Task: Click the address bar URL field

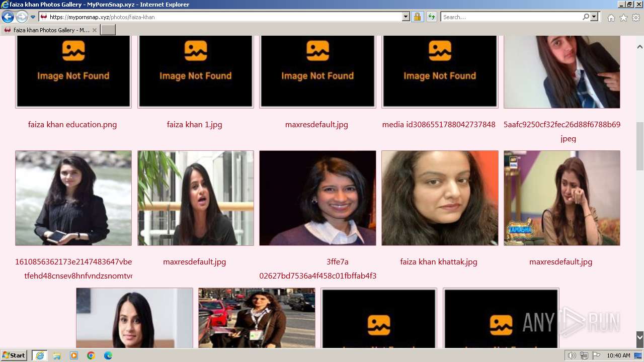Action: [225, 17]
